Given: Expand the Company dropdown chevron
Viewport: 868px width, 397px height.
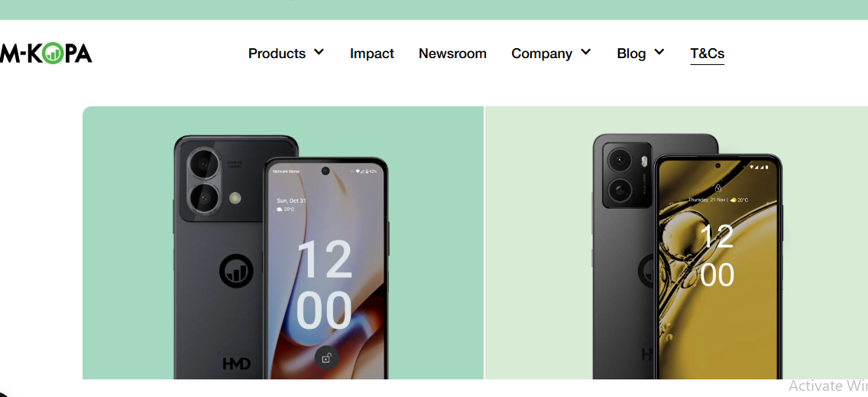Looking at the screenshot, I should pos(586,52).
